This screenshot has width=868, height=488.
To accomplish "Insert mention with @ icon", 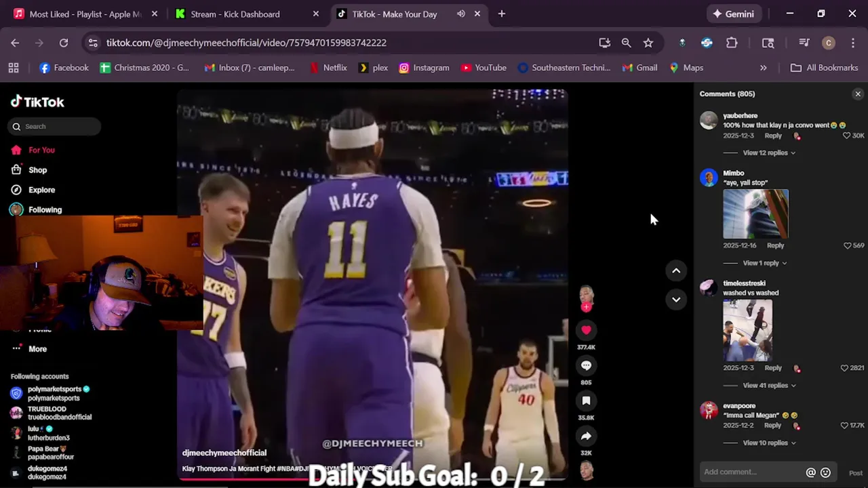I will click(810, 472).
